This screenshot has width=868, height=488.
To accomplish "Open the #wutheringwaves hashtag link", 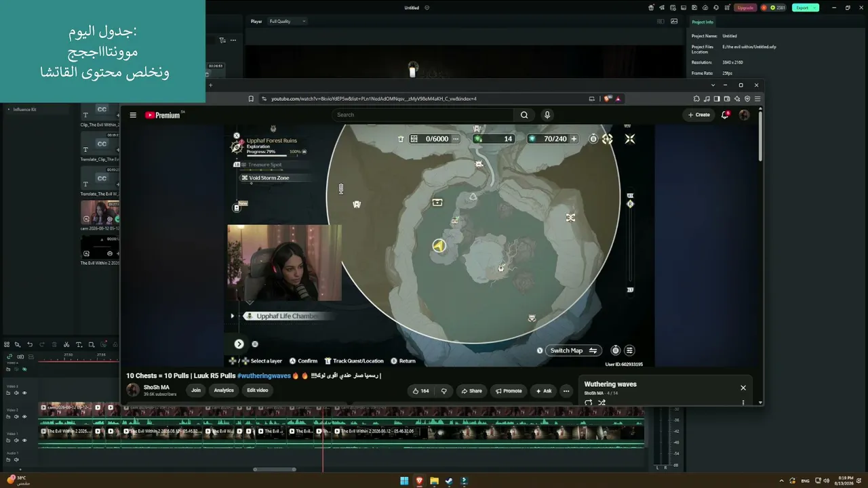I will (x=264, y=375).
